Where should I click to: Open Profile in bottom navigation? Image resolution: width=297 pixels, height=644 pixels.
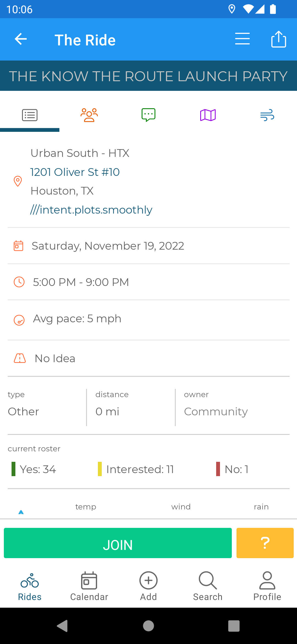click(x=267, y=586)
